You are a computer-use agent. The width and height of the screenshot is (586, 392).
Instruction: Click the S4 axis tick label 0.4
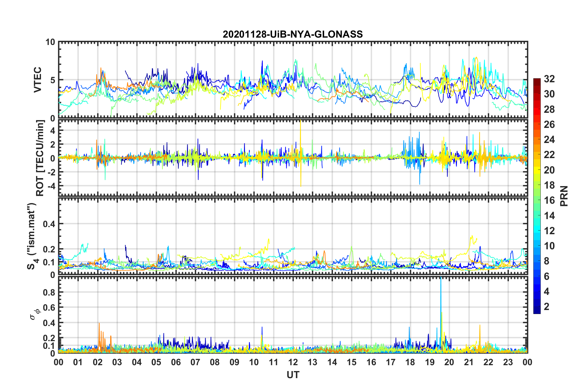[x=49, y=224]
